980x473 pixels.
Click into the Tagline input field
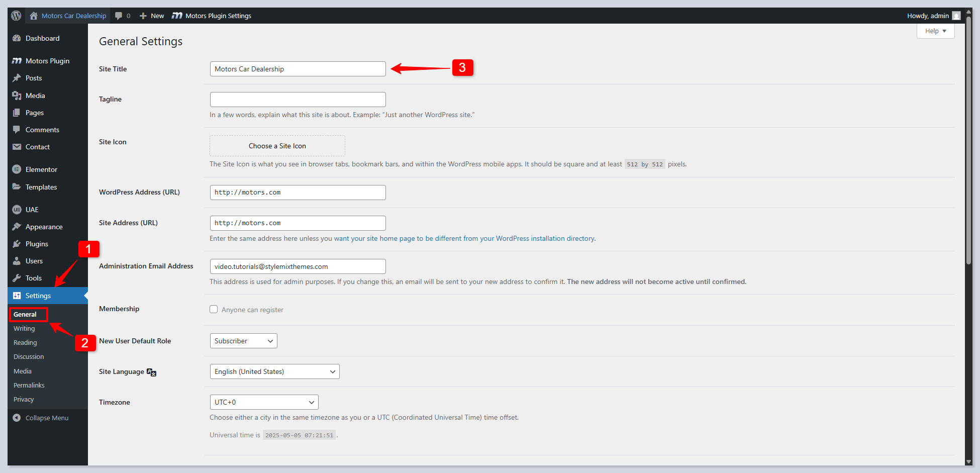coord(298,100)
